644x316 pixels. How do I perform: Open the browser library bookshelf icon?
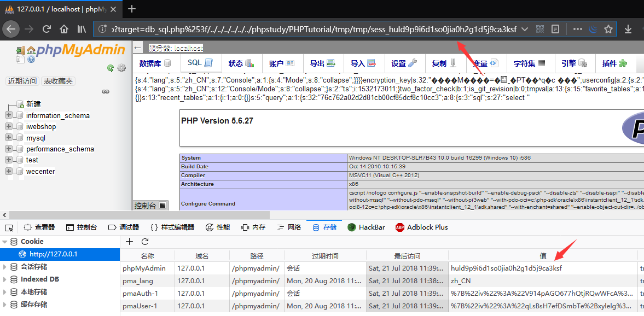click(x=82, y=29)
